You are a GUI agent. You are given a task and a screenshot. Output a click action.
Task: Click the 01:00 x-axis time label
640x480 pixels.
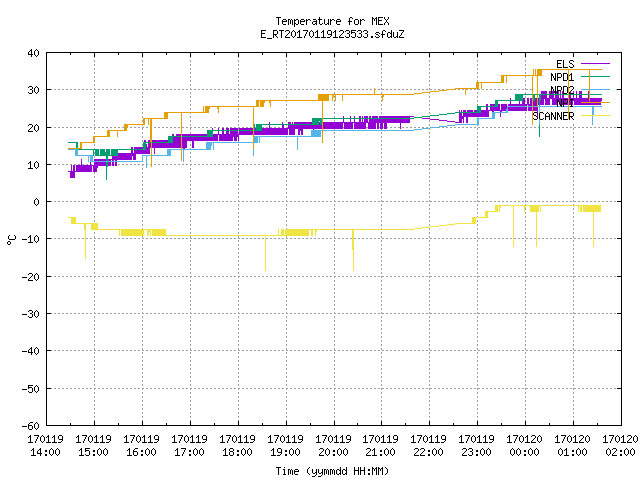pyautogui.click(x=572, y=453)
